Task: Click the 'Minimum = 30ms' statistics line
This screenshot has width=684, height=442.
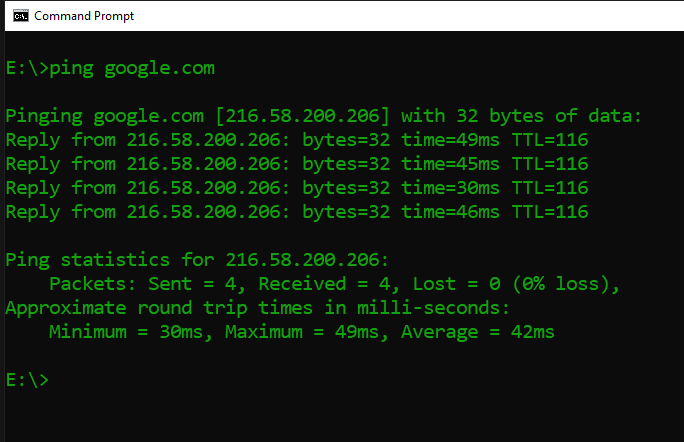Action: click(x=301, y=332)
